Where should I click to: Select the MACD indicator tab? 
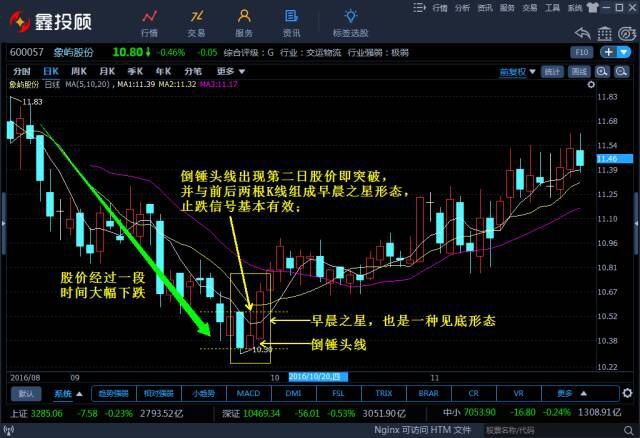(248, 394)
